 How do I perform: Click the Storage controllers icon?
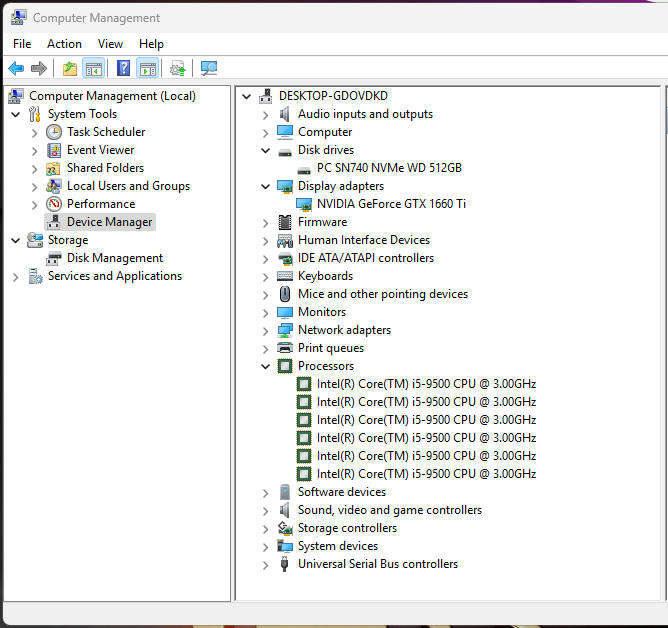(285, 528)
